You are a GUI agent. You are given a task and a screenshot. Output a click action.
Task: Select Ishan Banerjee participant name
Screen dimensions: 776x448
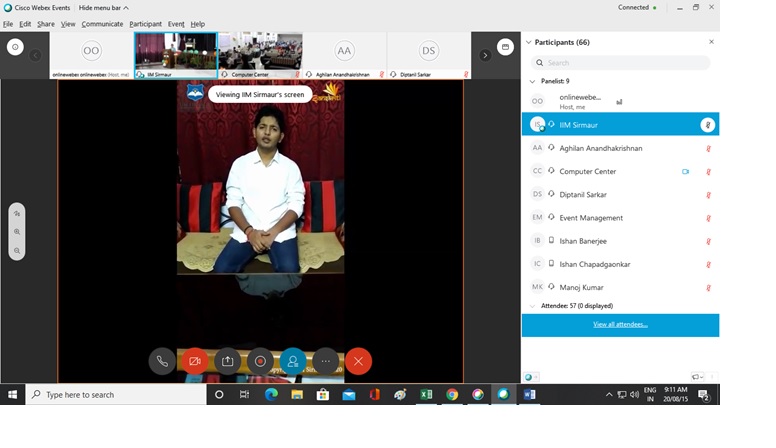(583, 241)
